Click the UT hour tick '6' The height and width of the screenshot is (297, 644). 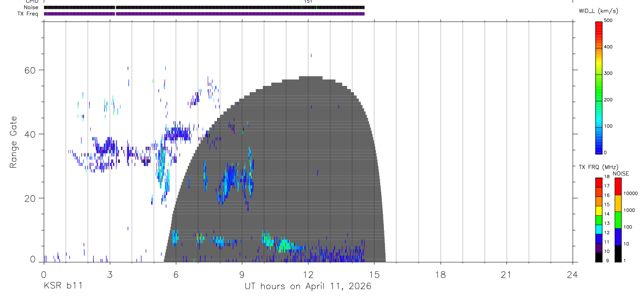pos(176,274)
